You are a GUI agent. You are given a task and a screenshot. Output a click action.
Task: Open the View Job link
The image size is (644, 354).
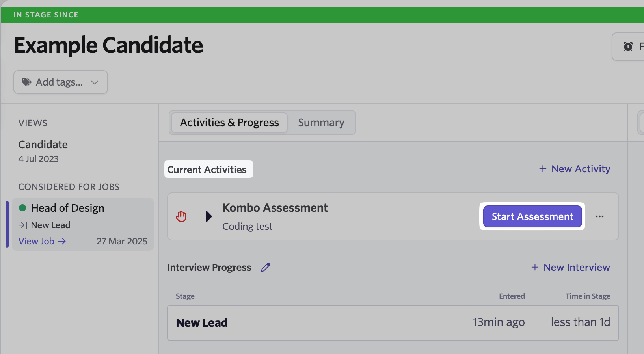[42, 241]
